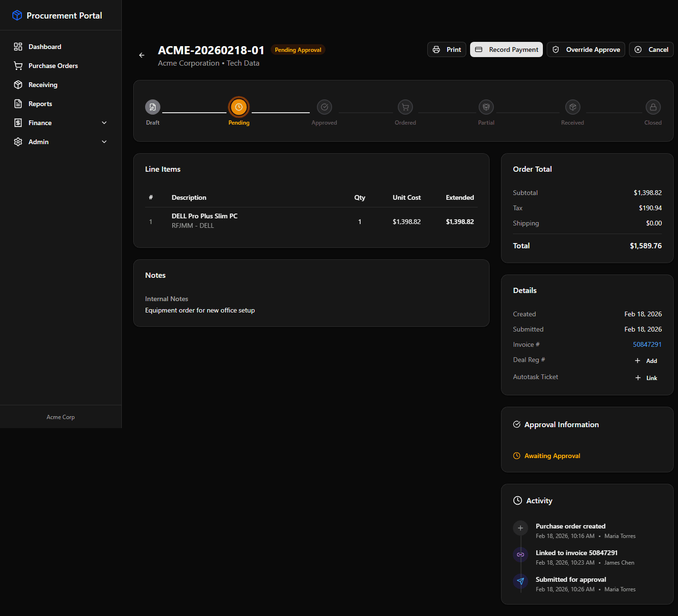678x616 pixels.
Task: Click the shopping cart icon beside Purchase Orders
Action: pyautogui.click(x=18, y=66)
